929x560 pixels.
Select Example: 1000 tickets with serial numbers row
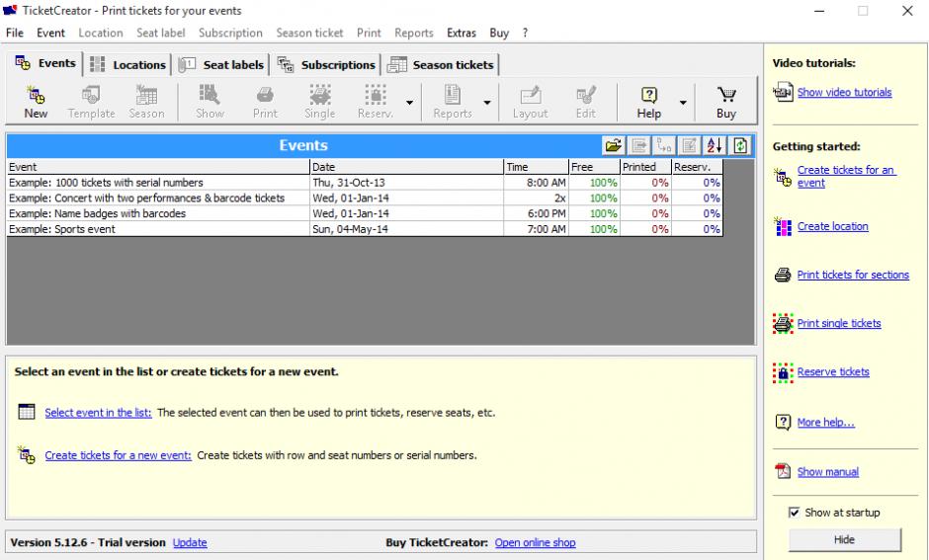(365, 183)
